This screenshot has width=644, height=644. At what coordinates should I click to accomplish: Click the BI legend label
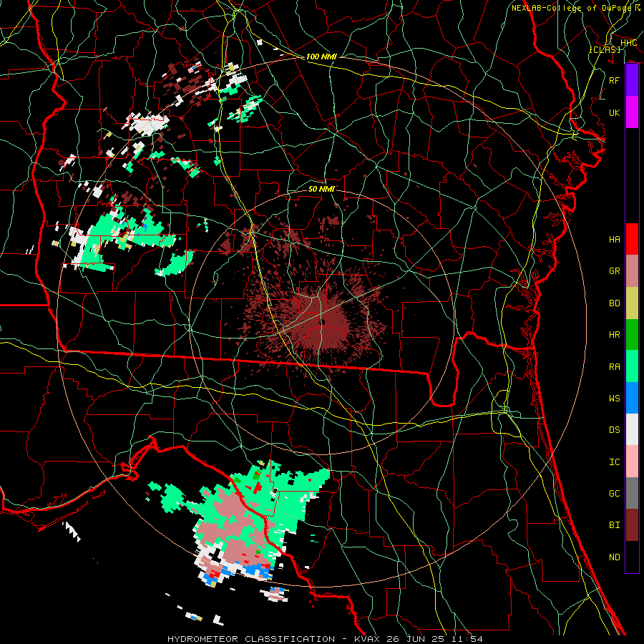click(615, 525)
